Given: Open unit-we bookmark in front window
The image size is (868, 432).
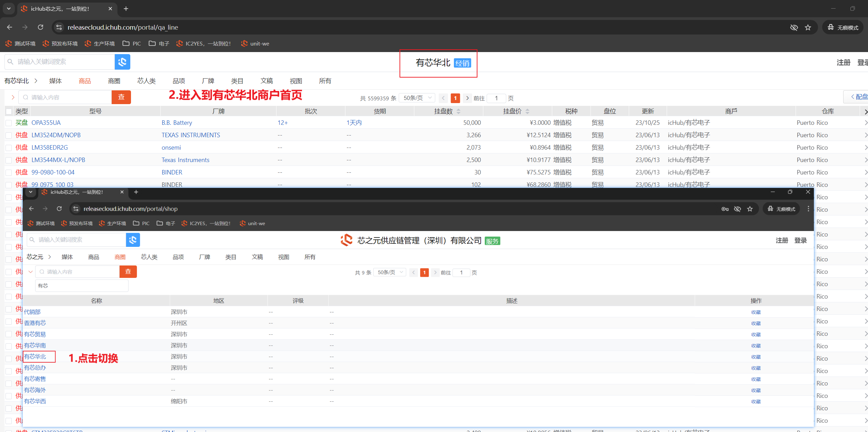Looking at the screenshot, I should [x=252, y=223].
